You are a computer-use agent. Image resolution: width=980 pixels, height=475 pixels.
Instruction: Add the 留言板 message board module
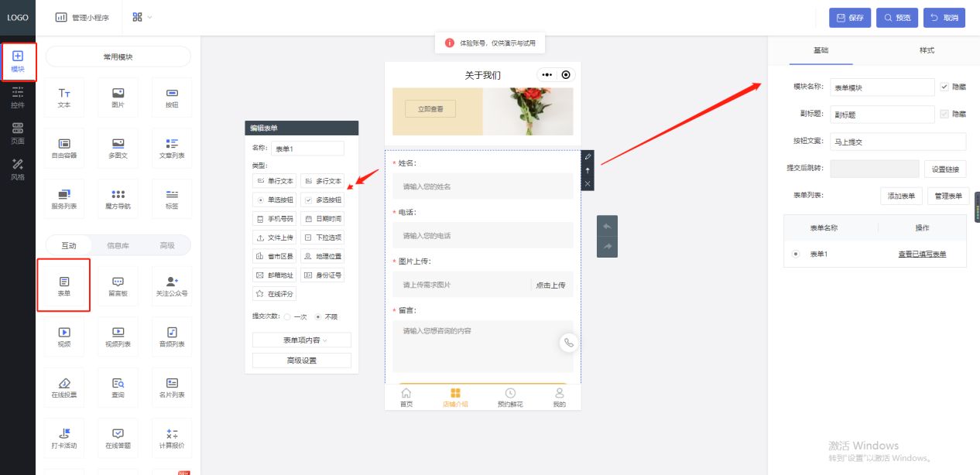(x=117, y=285)
